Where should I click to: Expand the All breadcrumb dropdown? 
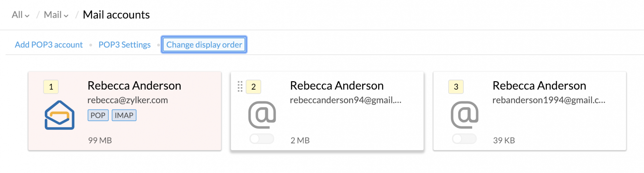pyautogui.click(x=20, y=15)
